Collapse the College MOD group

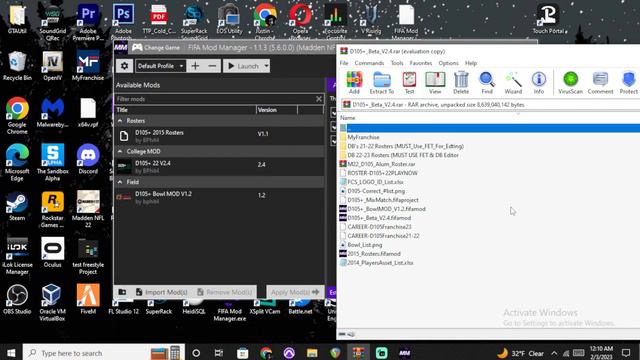coord(120,151)
